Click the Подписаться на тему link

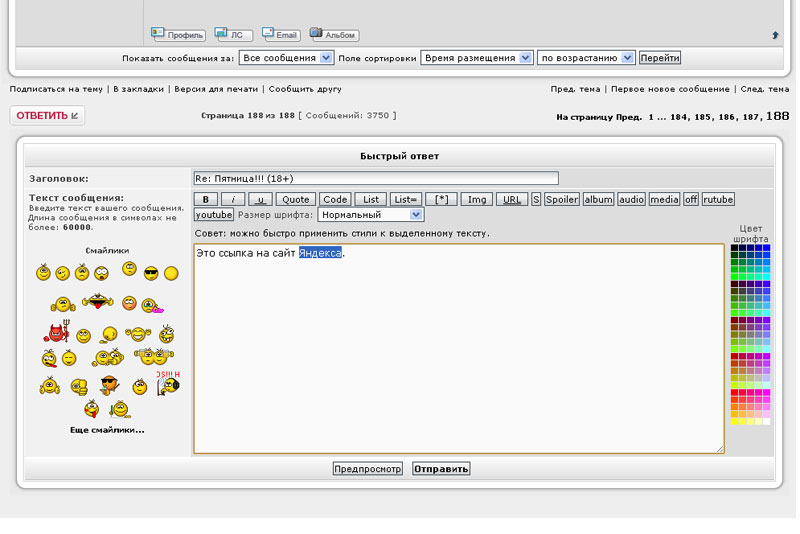click(x=56, y=89)
